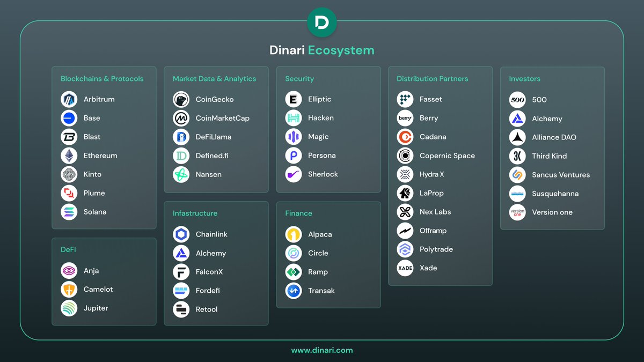Click the Kinto logo icon
The width and height of the screenshot is (644, 362).
69,174
